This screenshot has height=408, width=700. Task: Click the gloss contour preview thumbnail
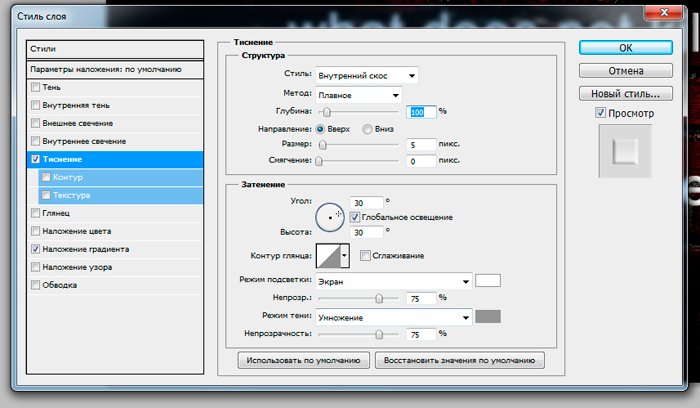coord(328,256)
